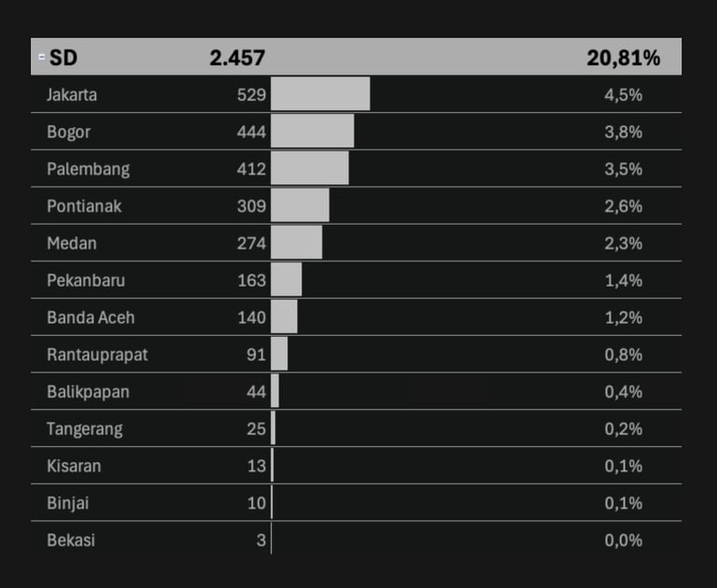This screenshot has width=717, height=588.
Task: Select the Pekanbaru row
Action: coord(357,280)
